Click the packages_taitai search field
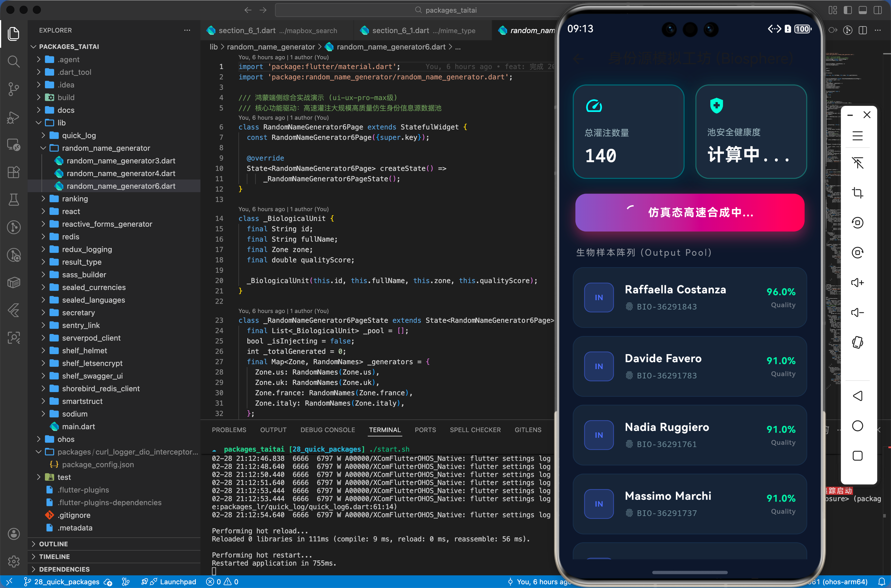The image size is (891, 588). pyautogui.click(x=450, y=10)
